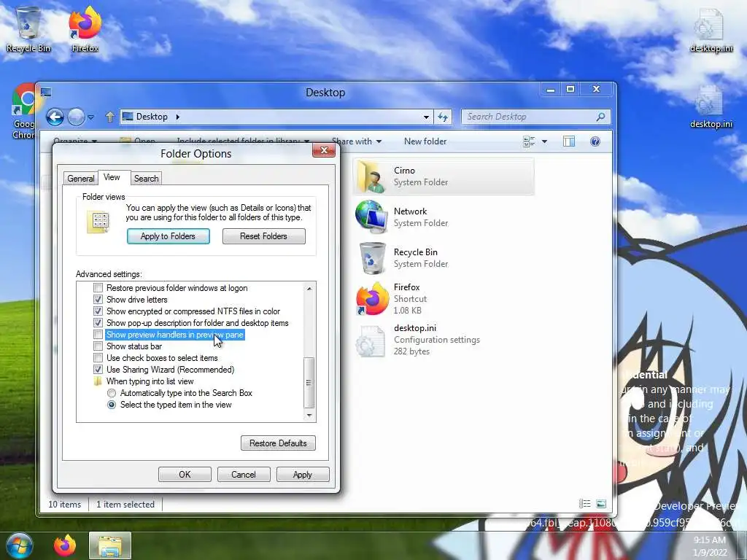Click the Apply button
Screen dimensions: 747x560
pyautogui.click(x=303, y=475)
